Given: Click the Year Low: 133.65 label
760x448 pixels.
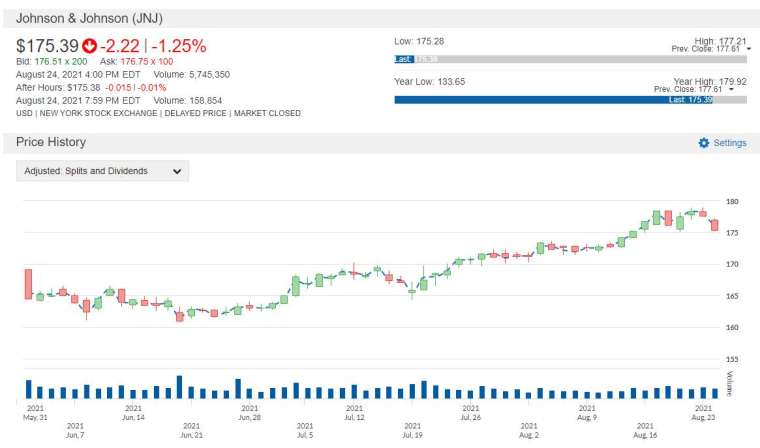Looking at the screenshot, I should pos(429,81).
